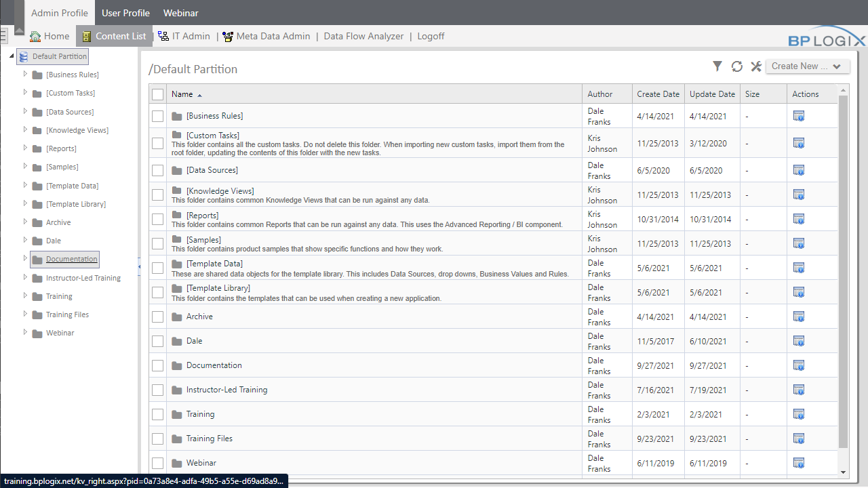Click info action icon for Dale row

click(x=799, y=341)
